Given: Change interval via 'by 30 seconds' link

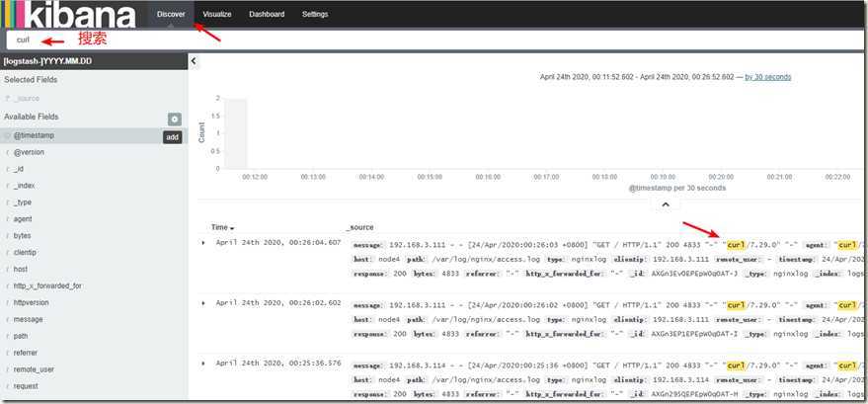Looking at the screenshot, I should point(768,77).
